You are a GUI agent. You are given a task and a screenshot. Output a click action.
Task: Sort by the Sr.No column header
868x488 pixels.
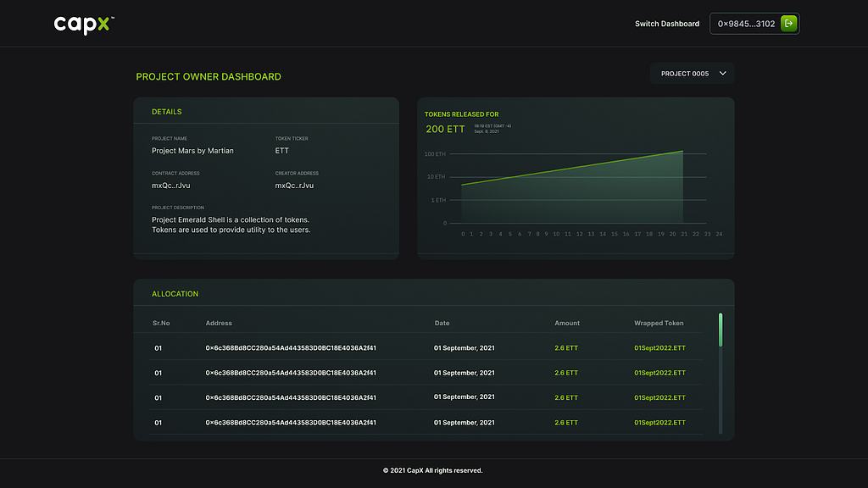click(161, 323)
